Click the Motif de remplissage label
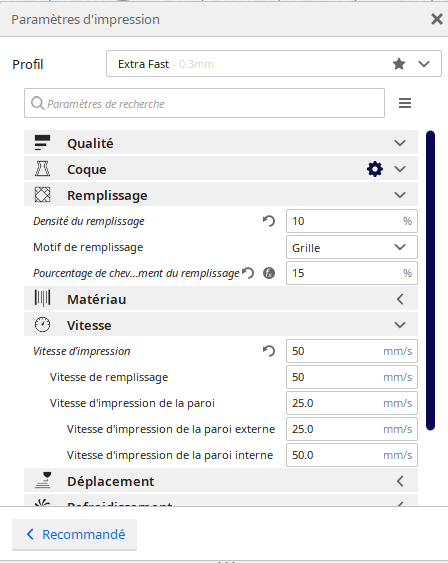The image size is (448, 563). (88, 247)
